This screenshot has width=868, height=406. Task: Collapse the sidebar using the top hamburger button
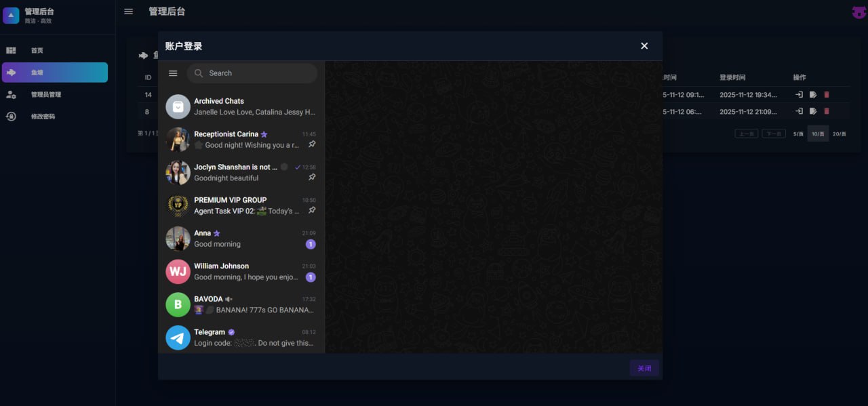(129, 12)
